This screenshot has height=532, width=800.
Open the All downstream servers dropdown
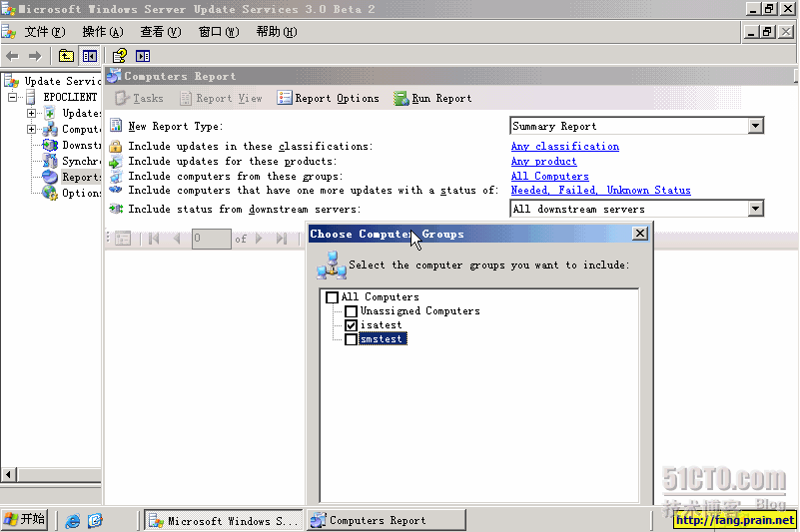tap(756, 208)
